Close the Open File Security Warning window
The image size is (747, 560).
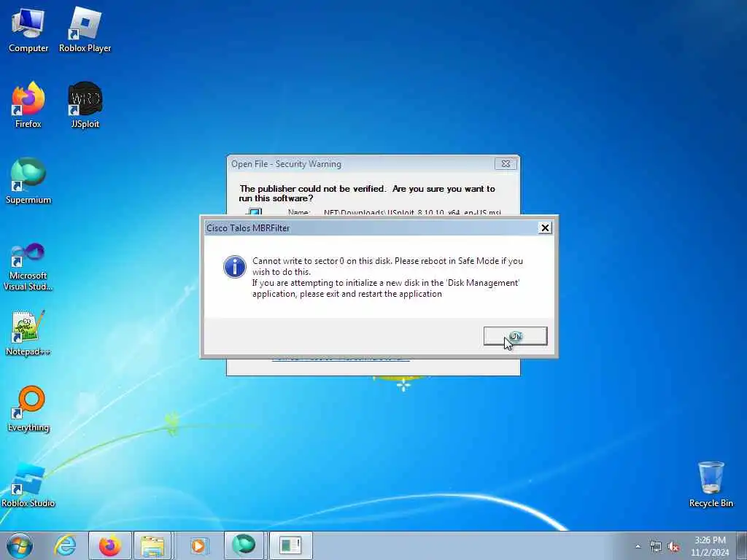pos(506,164)
